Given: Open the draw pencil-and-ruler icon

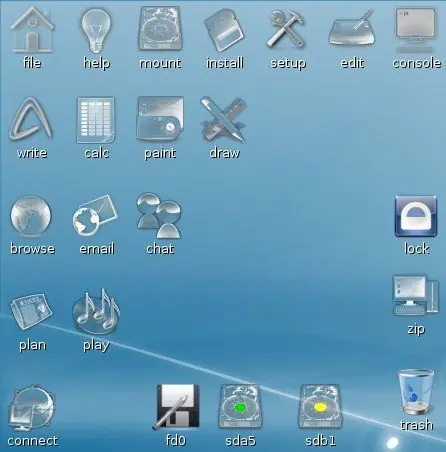Looking at the screenshot, I should [224, 119].
